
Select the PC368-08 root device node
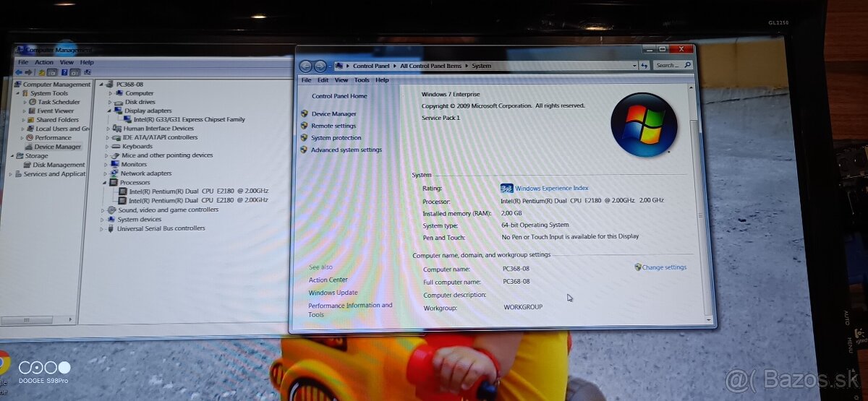[129, 84]
